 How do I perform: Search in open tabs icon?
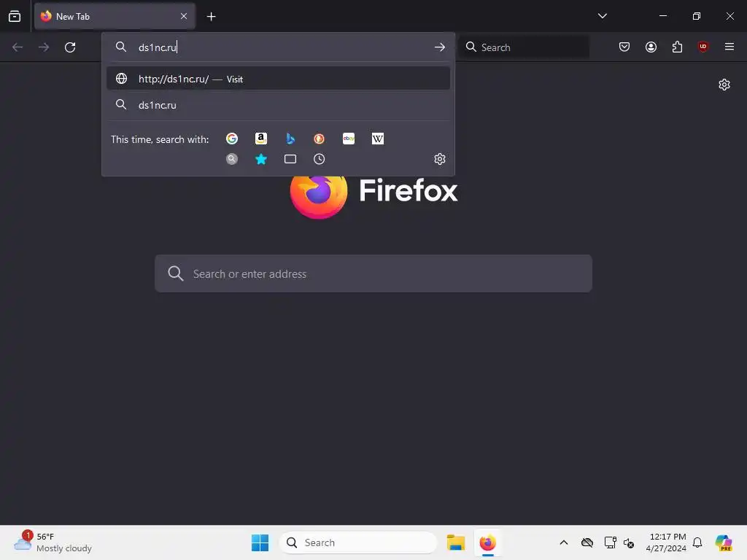290,159
